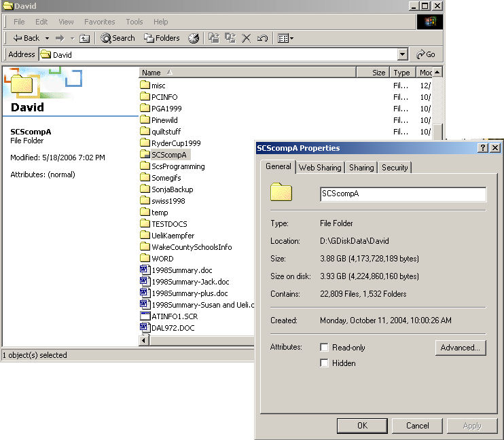Expand the Address bar dropdown
Viewport: 504px width, 440px height.
click(403, 55)
